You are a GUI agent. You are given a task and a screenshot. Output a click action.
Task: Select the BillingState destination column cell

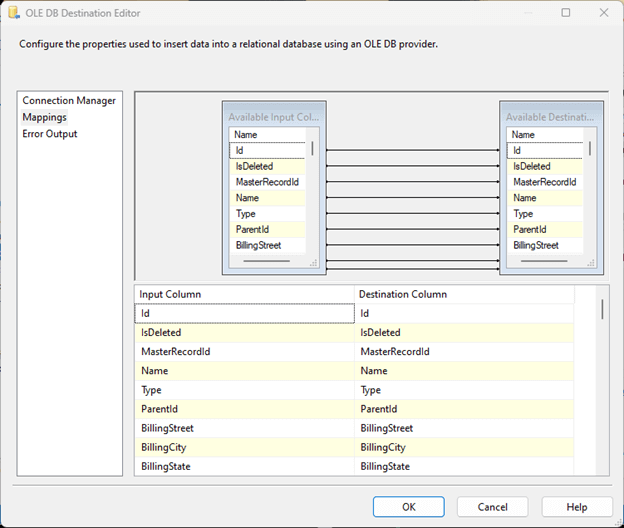pyautogui.click(x=464, y=466)
